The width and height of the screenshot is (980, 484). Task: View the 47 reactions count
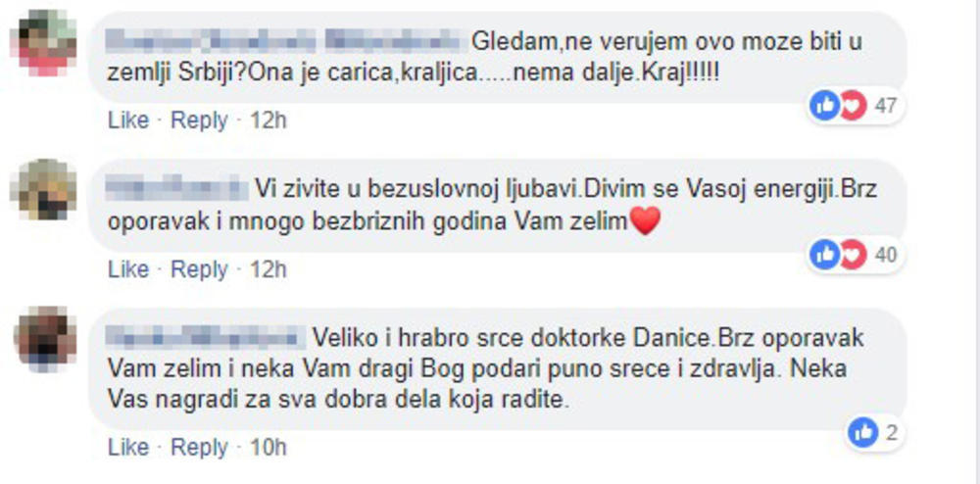coord(885,106)
